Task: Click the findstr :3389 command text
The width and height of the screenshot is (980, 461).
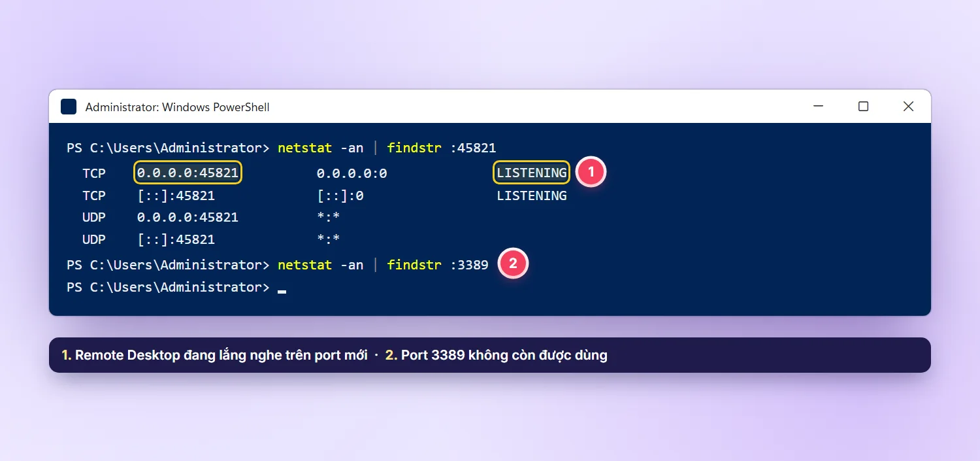Action: point(438,265)
